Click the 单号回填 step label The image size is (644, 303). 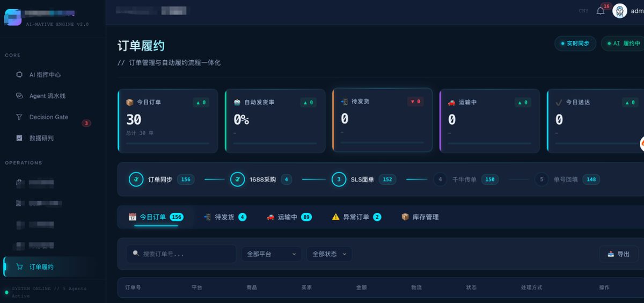point(566,179)
